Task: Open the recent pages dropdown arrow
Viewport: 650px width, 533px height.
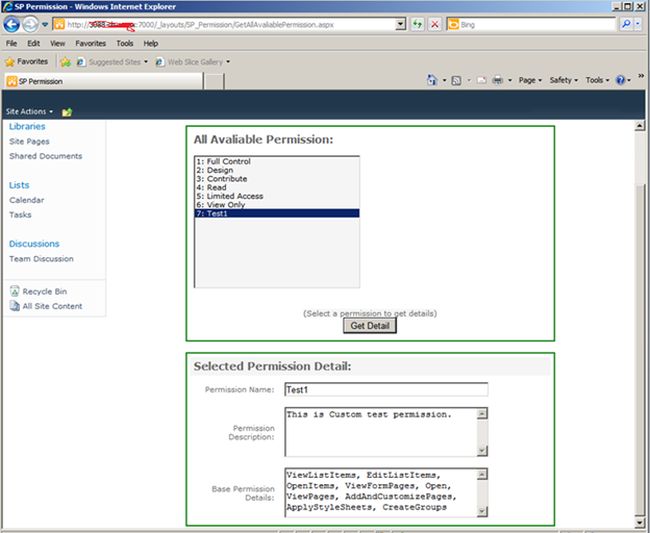Action: [45, 25]
